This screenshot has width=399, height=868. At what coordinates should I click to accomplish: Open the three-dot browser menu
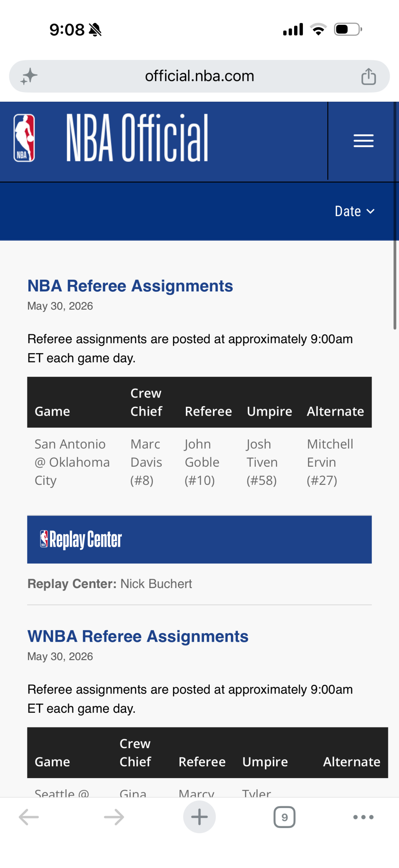click(364, 817)
